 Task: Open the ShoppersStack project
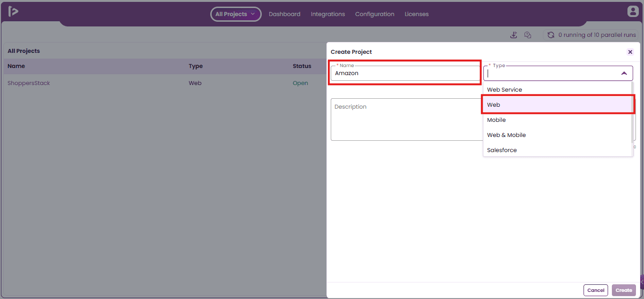point(29,83)
